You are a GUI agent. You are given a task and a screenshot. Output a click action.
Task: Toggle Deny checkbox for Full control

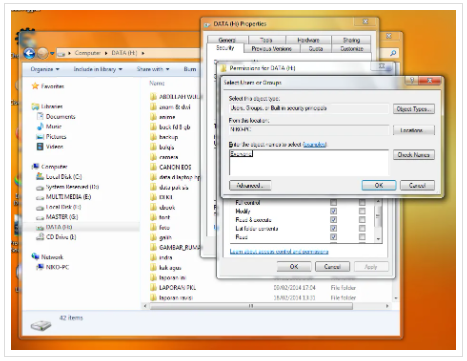pos(362,202)
